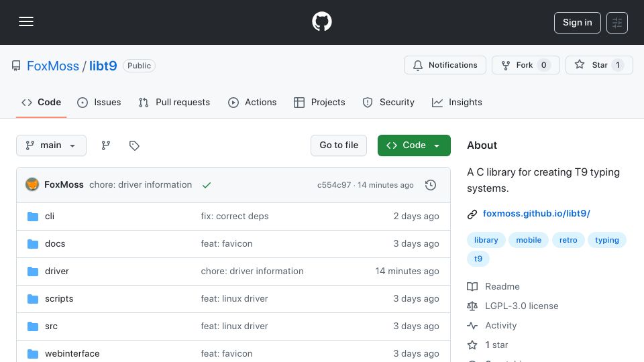Open scripts row 'feat: linux driver' commit
This screenshot has width=644, height=362.
click(234, 299)
